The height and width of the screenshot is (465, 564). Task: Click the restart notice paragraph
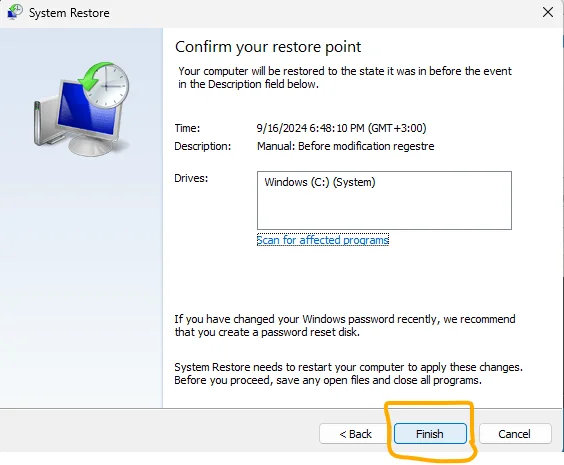[348, 374]
